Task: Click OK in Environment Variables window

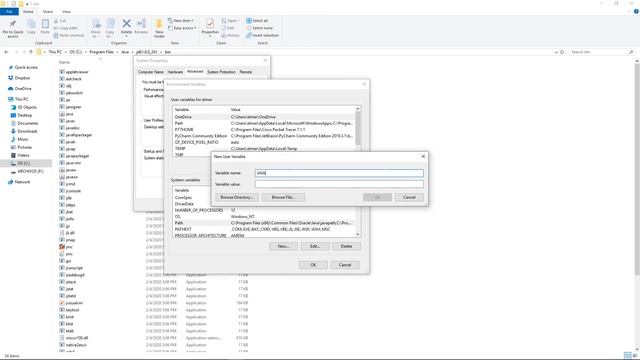Action: coord(313,265)
